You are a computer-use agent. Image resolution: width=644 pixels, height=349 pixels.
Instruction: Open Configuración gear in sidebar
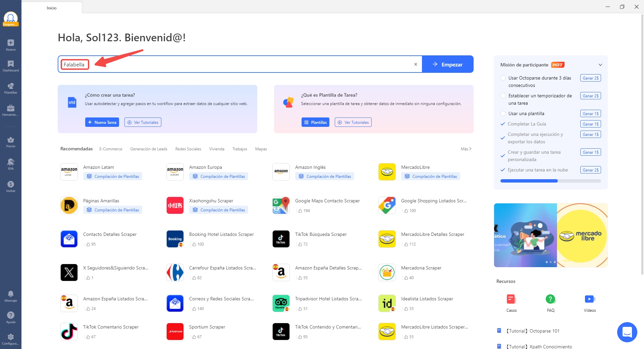click(11, 339)
